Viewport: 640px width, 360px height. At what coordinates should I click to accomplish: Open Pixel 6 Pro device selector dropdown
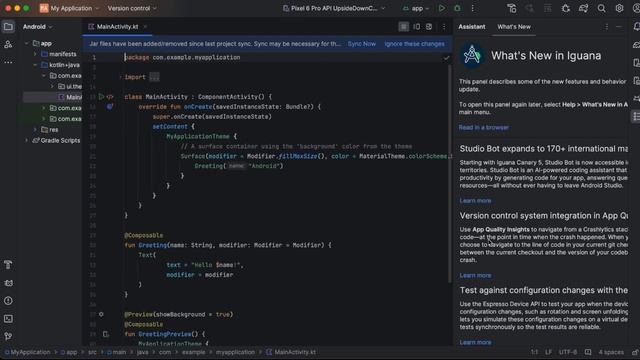click(334, 8)
